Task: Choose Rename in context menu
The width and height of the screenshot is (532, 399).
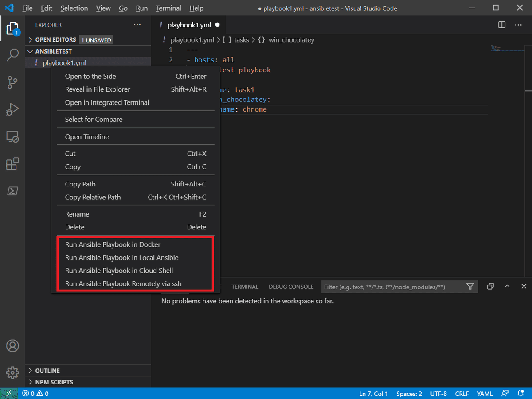Action: coord(136,214)
